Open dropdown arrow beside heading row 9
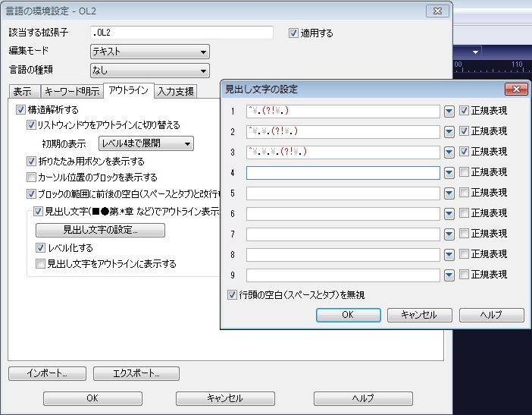Image resolution: width=532 pixels, height=415 pixels. pyautogui.click(x=449, y=275)
